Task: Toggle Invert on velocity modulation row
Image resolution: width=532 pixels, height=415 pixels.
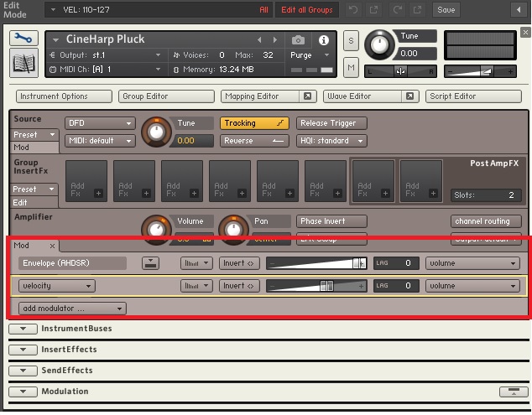Action: tap(239, 286)
